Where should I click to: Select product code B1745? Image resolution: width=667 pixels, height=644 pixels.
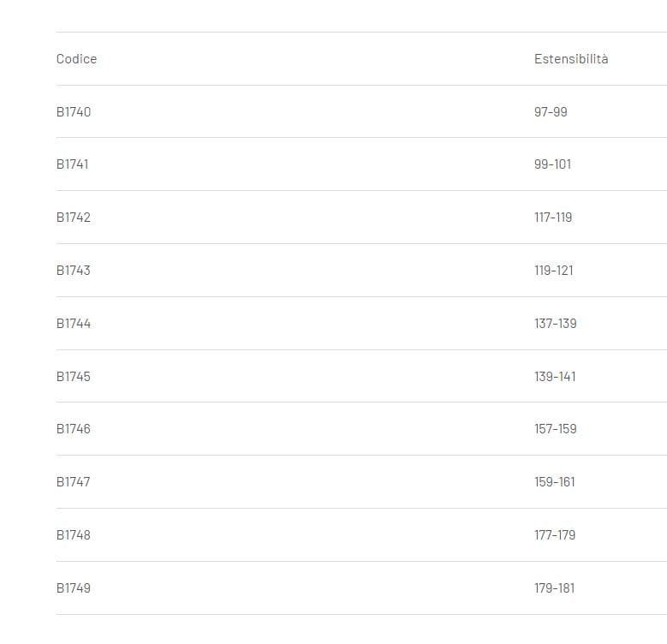74,377
